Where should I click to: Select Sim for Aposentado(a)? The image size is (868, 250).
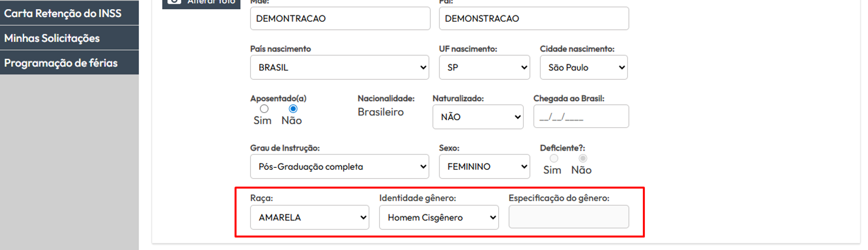click(x=264, y=109)
